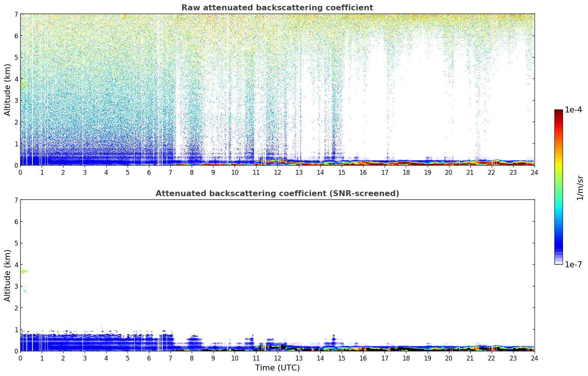The width and height of the screenshot is (588, 376).
Task: Click the '1/m/sr' colorbar unit label
Action: (580, 188)
